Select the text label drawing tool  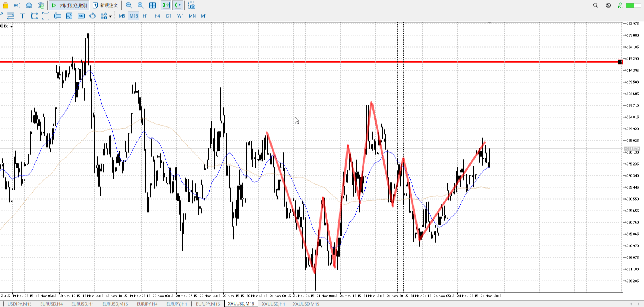pos(22,16)
